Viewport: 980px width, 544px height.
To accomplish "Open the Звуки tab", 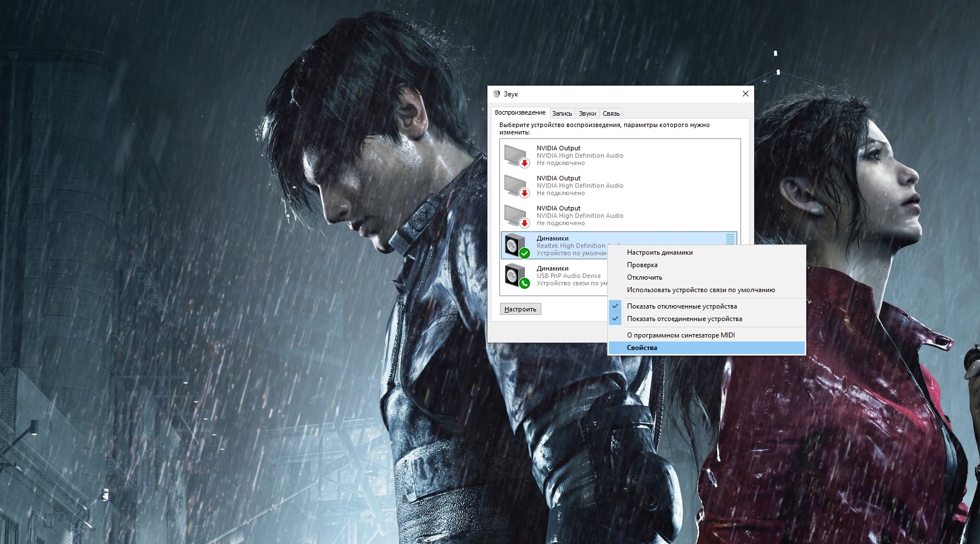I will tap(587, 113).
